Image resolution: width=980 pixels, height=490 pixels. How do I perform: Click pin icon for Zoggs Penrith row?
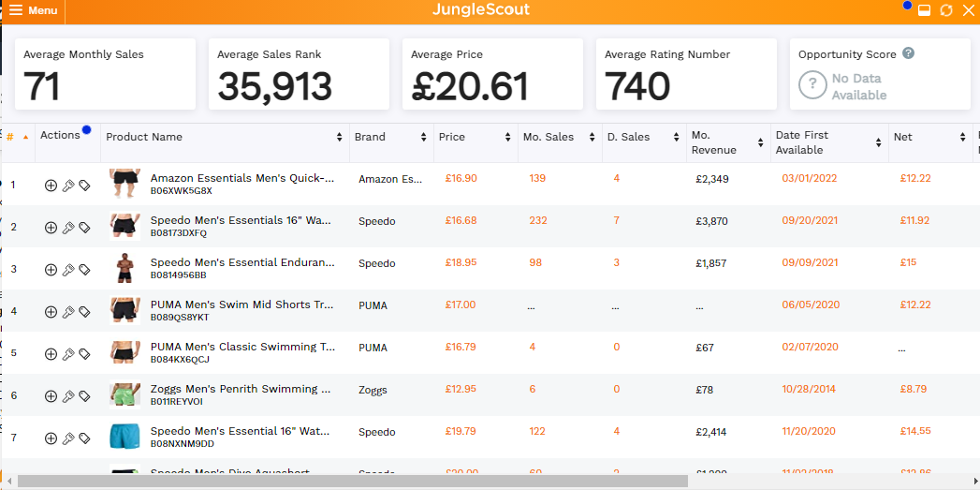(x=68, y=395)
